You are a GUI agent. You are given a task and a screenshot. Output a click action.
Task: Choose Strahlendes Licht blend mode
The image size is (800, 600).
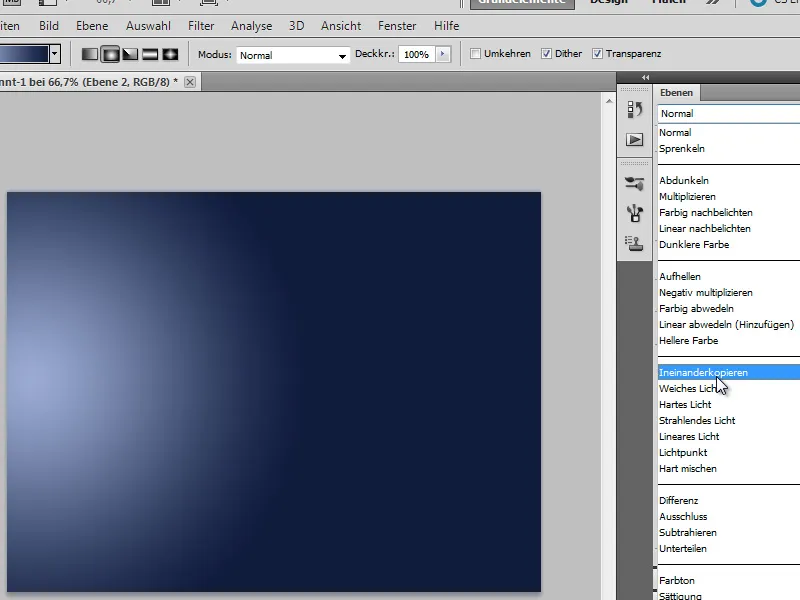click(729, 420)
